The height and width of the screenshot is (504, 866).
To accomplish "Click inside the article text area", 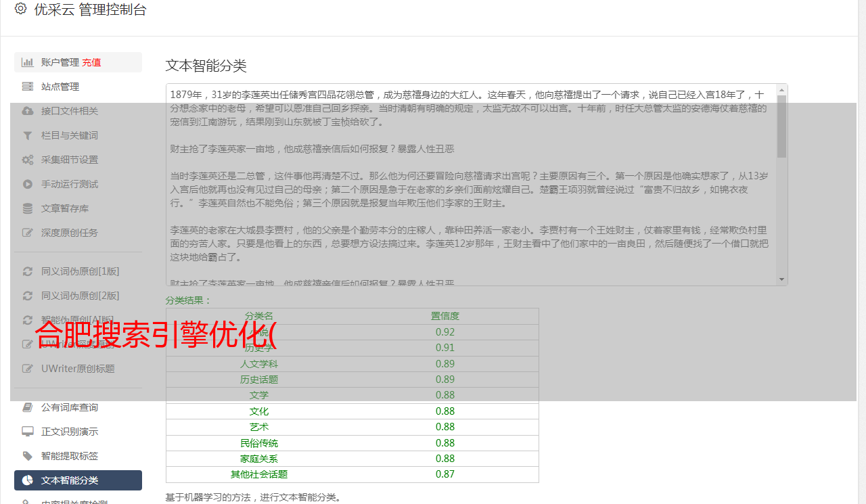I will tap(471, 185).
